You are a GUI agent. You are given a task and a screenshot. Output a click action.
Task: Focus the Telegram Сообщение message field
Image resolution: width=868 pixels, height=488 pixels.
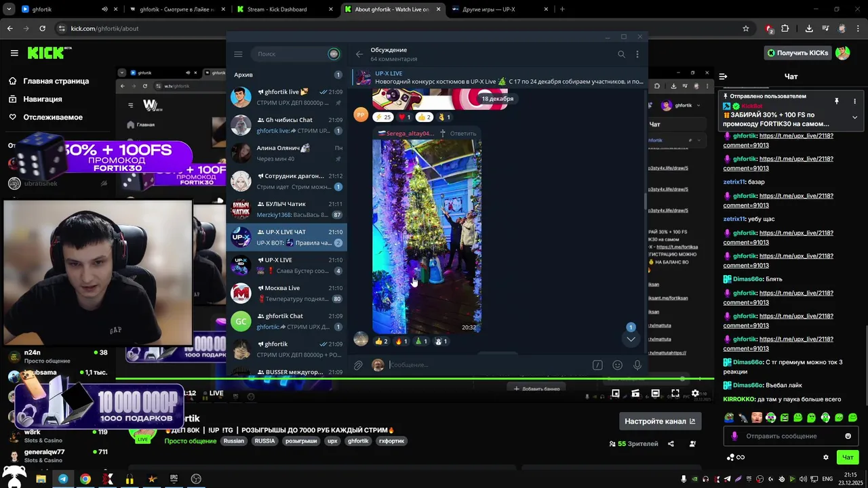(488, 365)
